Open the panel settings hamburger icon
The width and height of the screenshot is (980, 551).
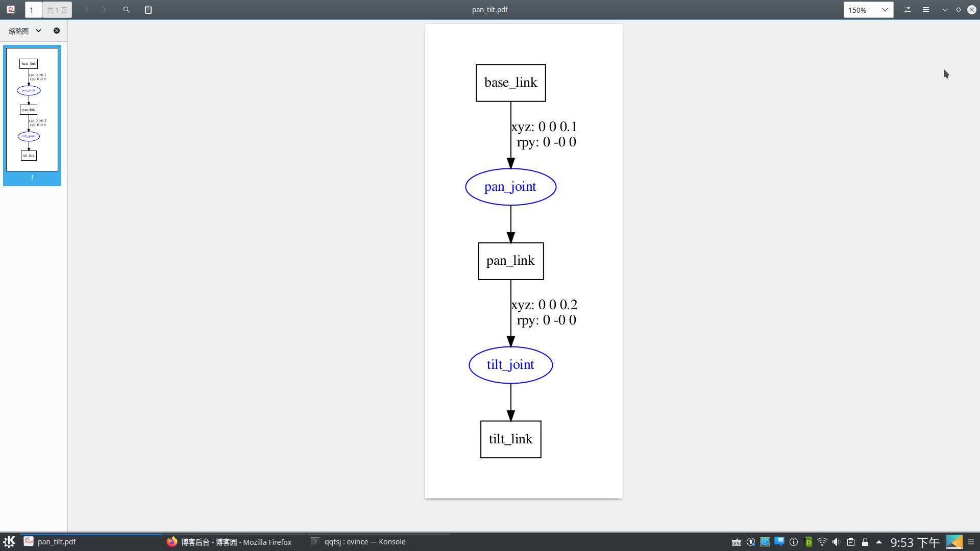click(971, 542)
